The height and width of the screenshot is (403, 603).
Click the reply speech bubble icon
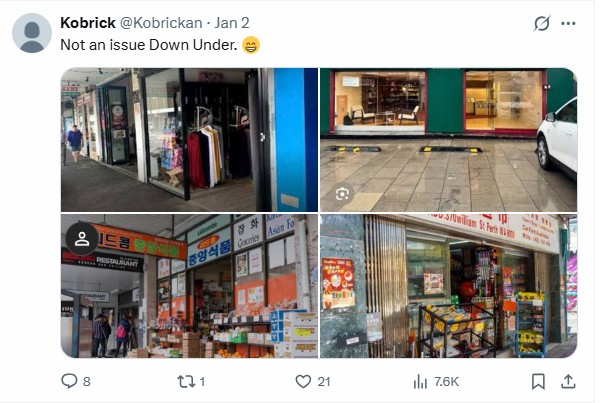tap(69, 381)
